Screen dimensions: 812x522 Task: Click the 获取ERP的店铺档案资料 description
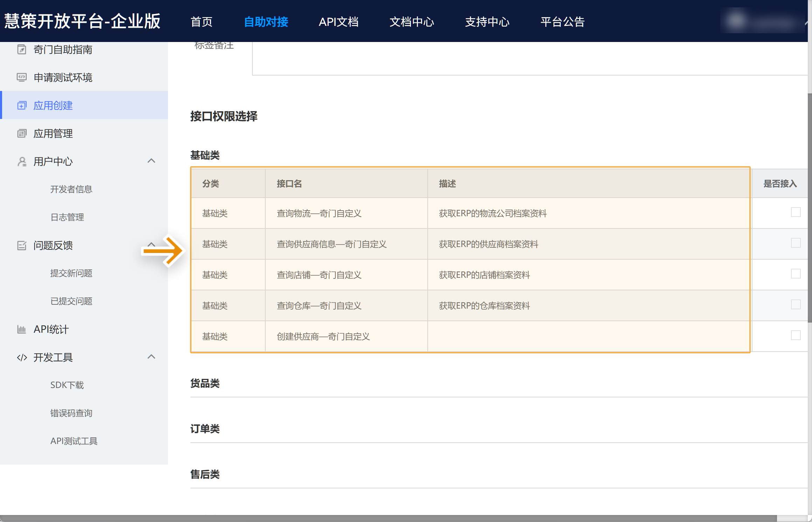tap(484, 275)
